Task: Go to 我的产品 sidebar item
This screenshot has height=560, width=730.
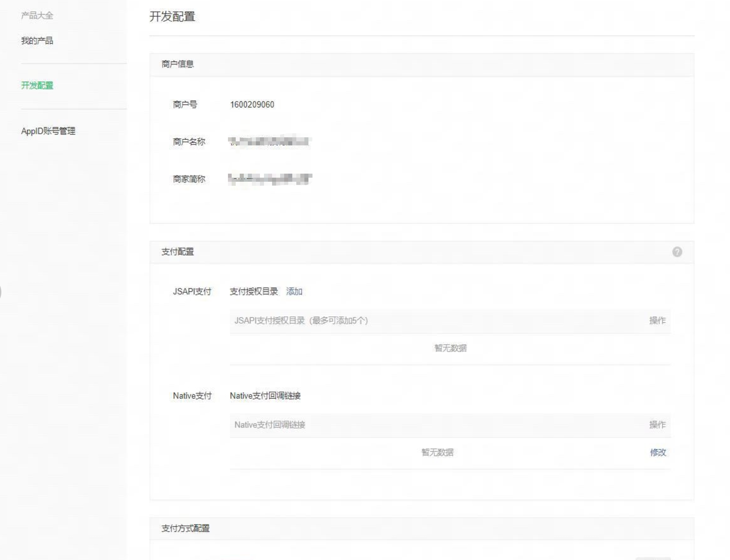Action: click(x=37, y=41)
